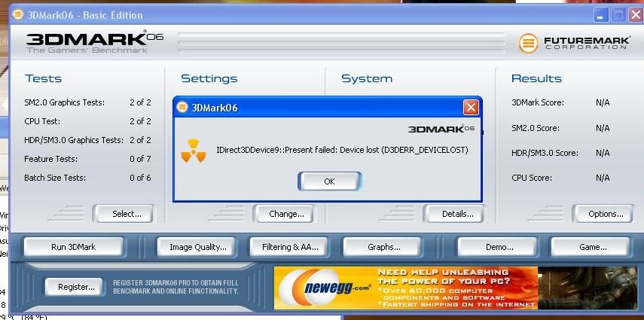This screenshot has width=644, height=320.
Task: Click '3DMark Score:' label
Action: (538, 102)
